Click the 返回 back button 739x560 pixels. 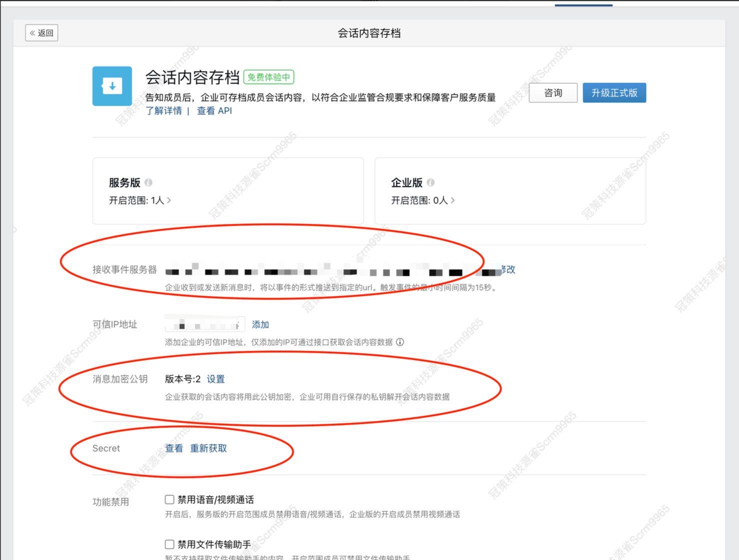pyautogui.click(x=41, y=33)
